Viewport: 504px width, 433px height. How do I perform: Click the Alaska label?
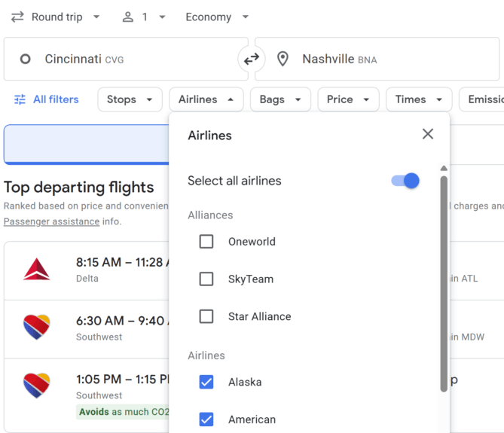pyautogui.click(x=245, y=382)
